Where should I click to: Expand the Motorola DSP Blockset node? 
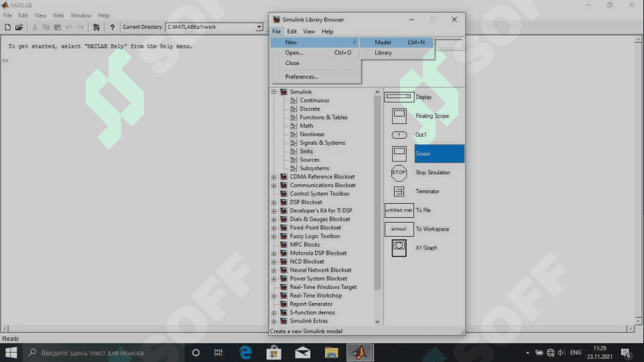pyautogui.click(x=274, y=253)
